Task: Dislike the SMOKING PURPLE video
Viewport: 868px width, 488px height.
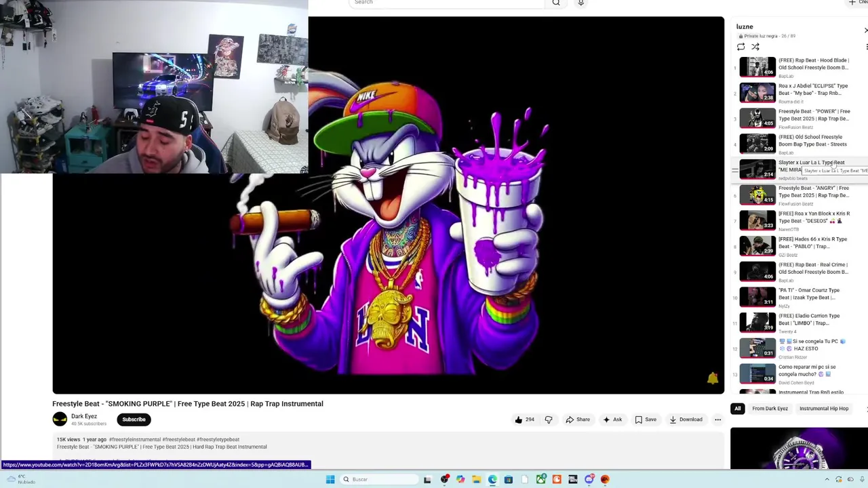Action: [548, 420]
